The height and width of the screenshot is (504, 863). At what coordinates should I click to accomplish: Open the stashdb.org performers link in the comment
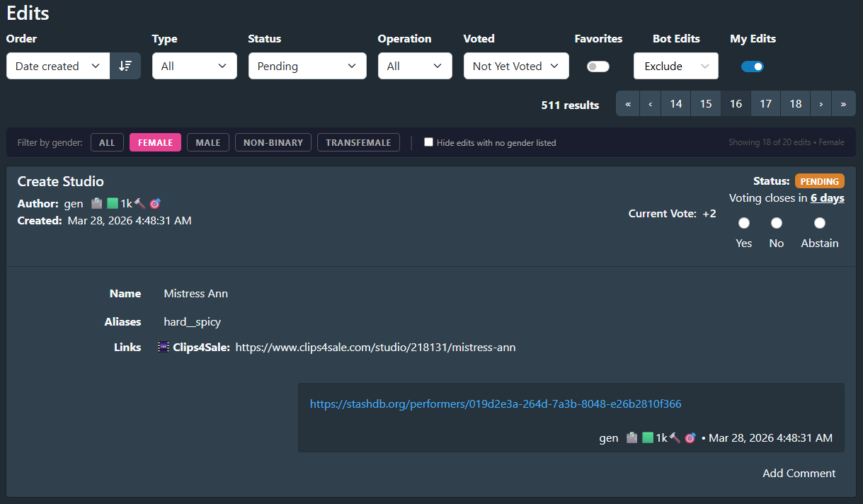(x=496, y=404)
